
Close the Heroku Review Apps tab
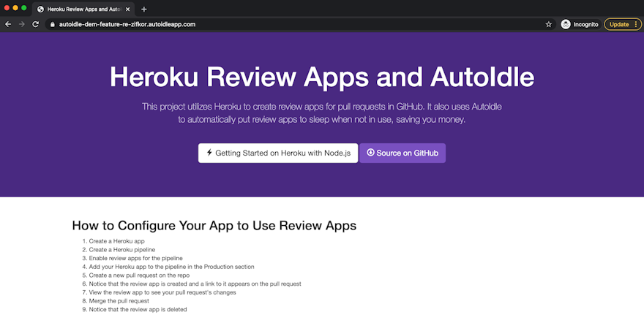click(x=128, y=9)
